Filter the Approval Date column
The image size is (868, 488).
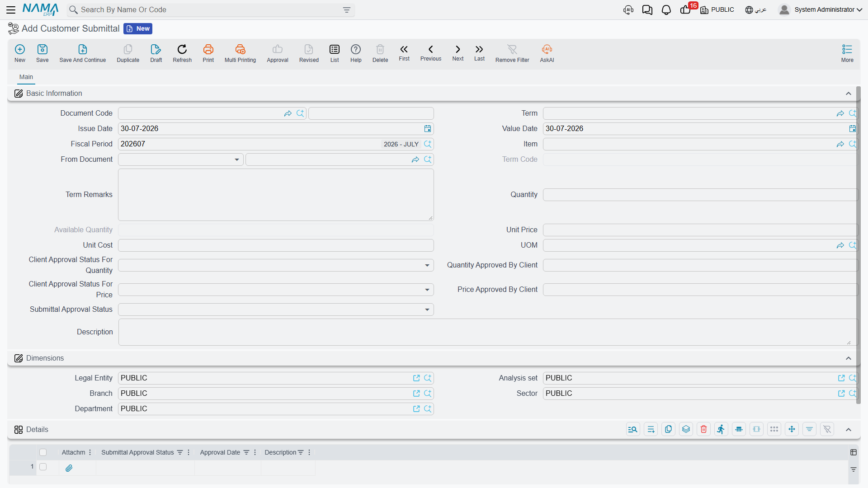point(246,452)
